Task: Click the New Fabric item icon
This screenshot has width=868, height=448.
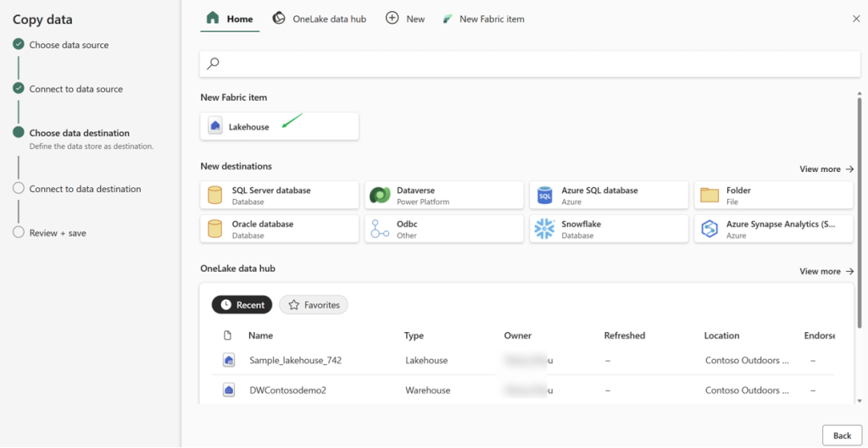Action: 448,19
